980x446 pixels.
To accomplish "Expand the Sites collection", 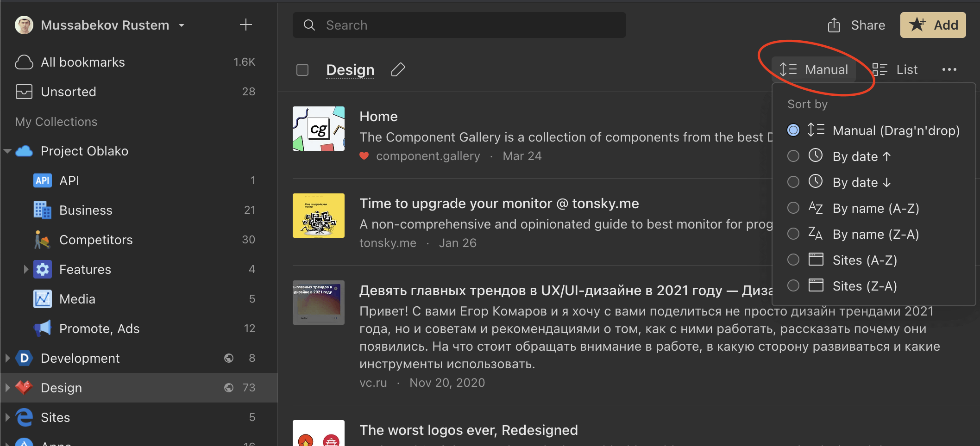I will point(7,417).
